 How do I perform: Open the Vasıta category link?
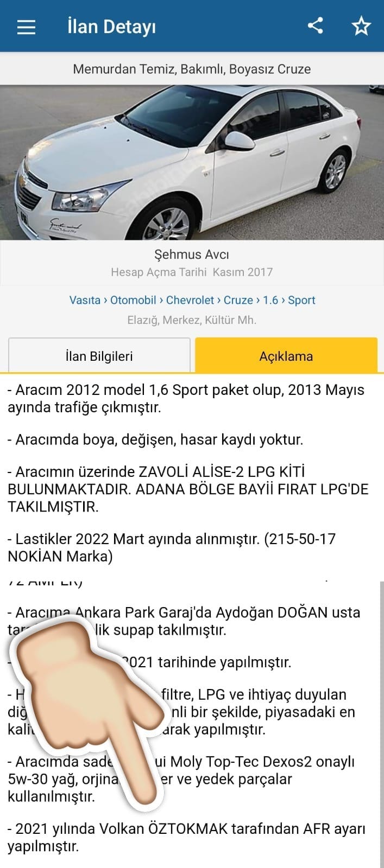click(x=85, y=300)
